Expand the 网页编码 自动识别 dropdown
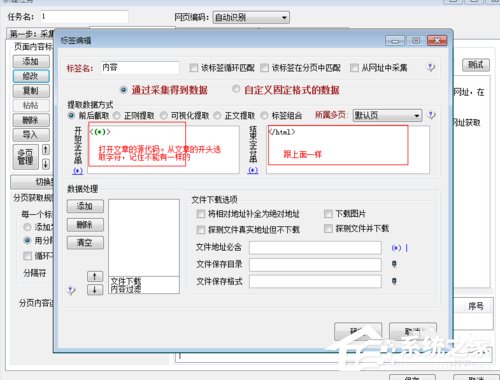Image resolution: width=500 pixels, height=380 pixels. coord(251,17)
